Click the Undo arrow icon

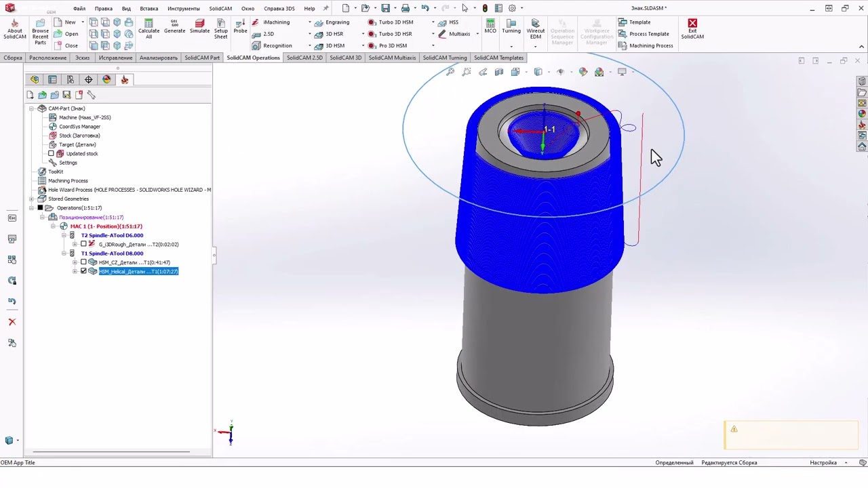pyautogui.click(x=425, y=8)
